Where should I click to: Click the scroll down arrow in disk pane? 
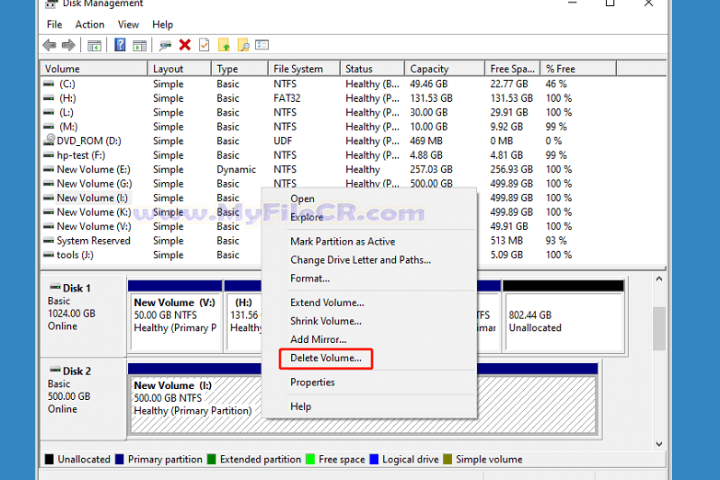click(659, 444)
